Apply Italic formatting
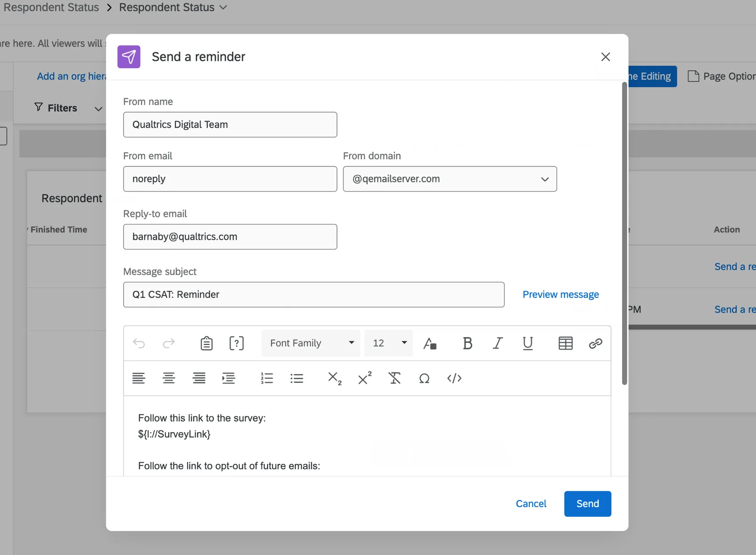756x555 pixels. pyautogui.click(x=498, y=343)
